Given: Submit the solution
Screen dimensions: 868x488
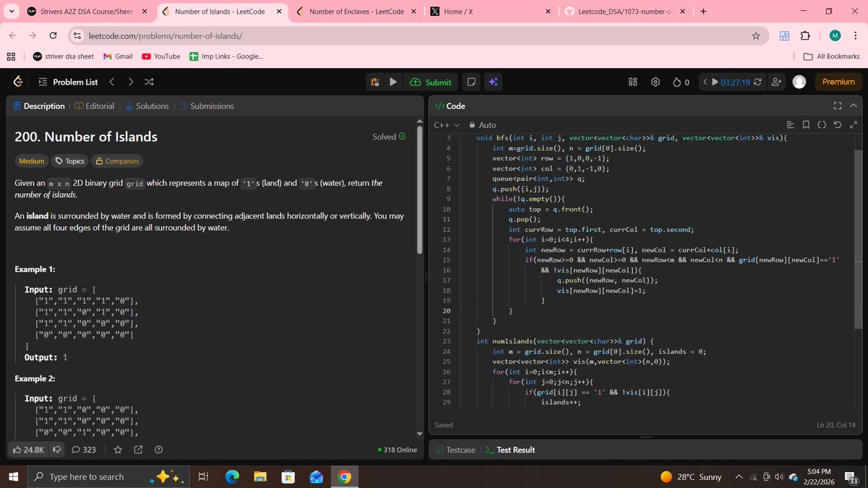Looking at the screenshot, I should pos(431,82).
